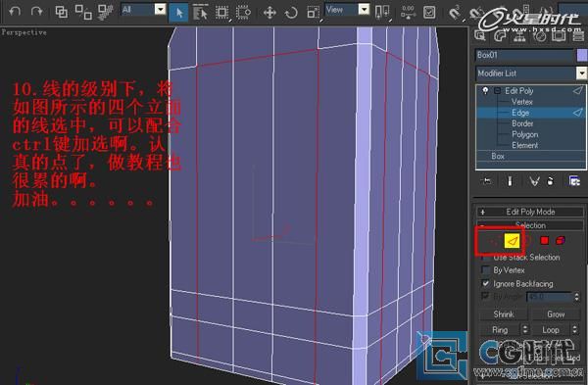Expand the Modifier List dropdown
This screenshot has width=588, height=385.
(581, 73)
